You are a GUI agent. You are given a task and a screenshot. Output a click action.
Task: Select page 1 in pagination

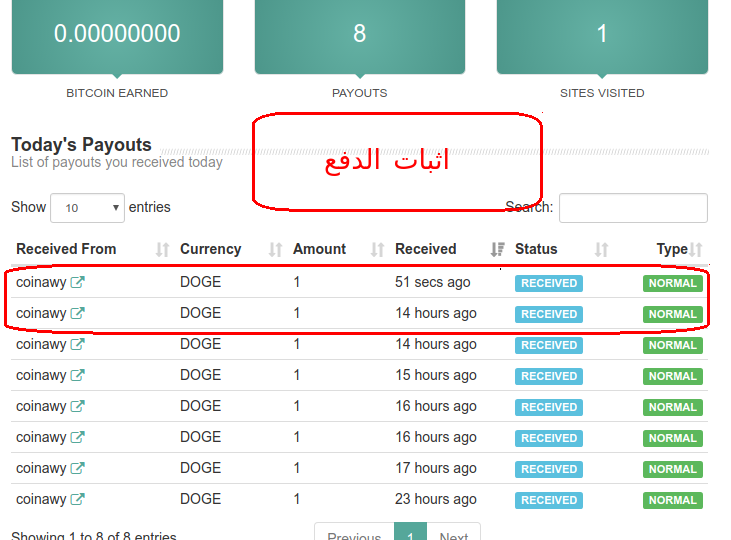[x=410, y=534]
